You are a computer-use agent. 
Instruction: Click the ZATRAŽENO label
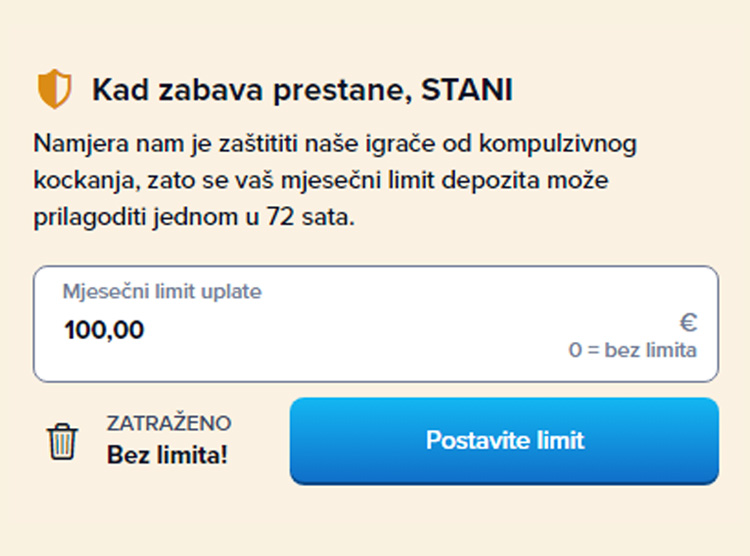[169, 423]
